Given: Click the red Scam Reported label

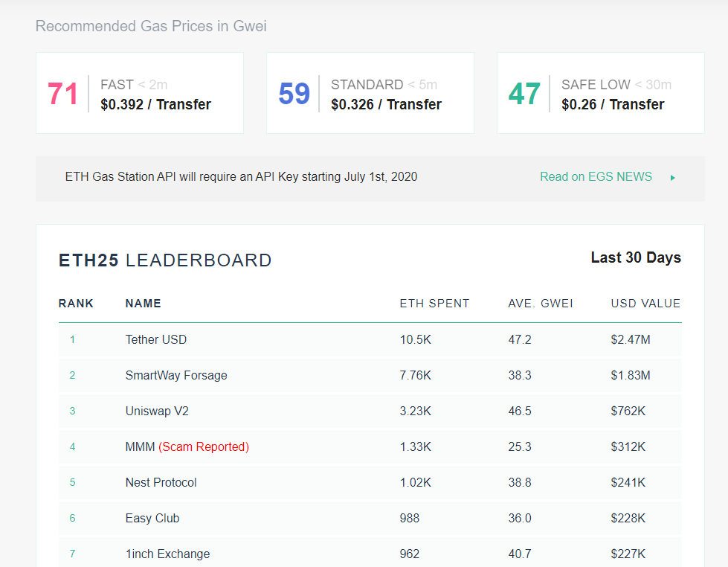Looking at the screenshot, I should pyautogui.click(x=204, y=447).
